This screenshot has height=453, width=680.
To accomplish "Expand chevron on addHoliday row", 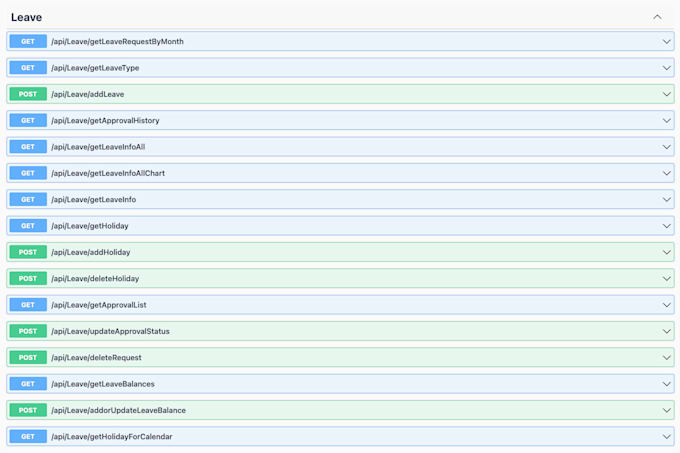I will point(667,252).
